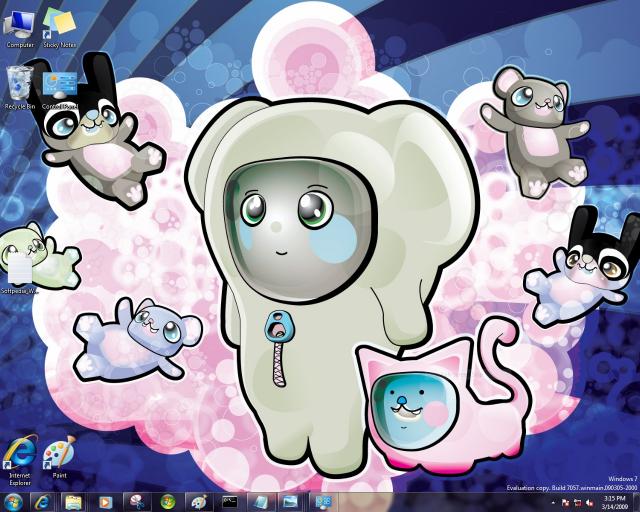This screenshot has width=640, height=512.
Task: Launch the Internet Explorer desktop shortcut
Action: 20,455
